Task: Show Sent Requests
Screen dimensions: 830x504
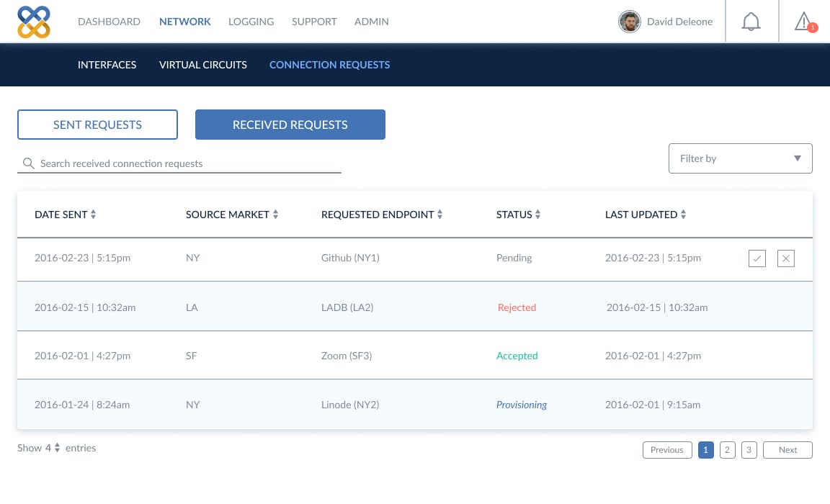Action: [97, 125]
